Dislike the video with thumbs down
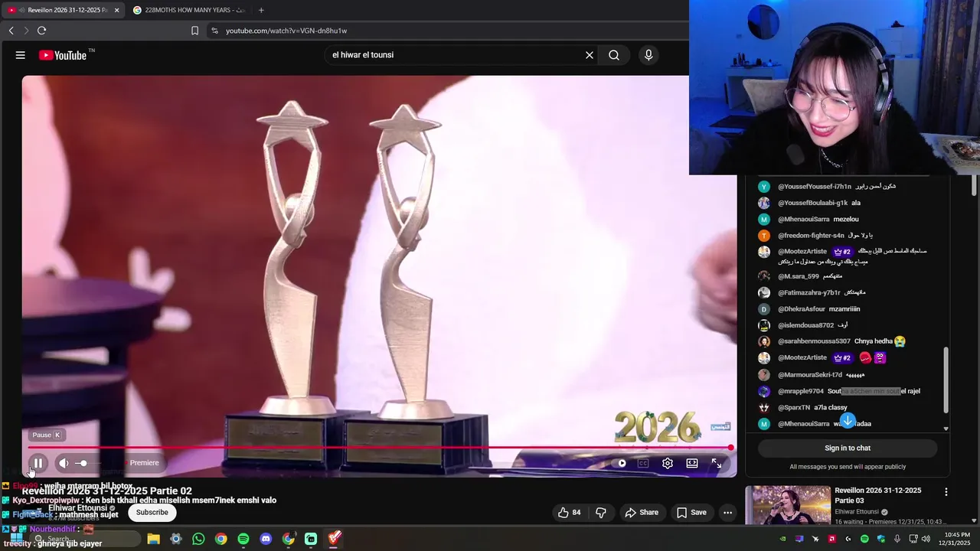Screen dimensions: 980x551 coord(601,513)
